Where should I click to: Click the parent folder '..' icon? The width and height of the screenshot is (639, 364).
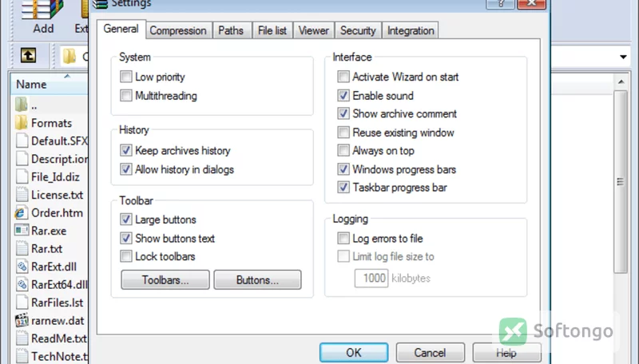pyautogui.click(x=22, y=105)
